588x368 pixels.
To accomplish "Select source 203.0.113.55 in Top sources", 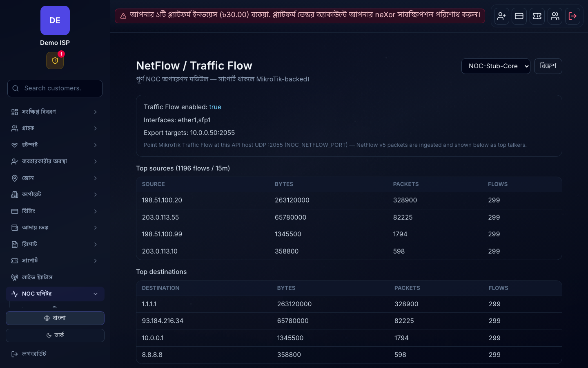I will pos(160,218).
